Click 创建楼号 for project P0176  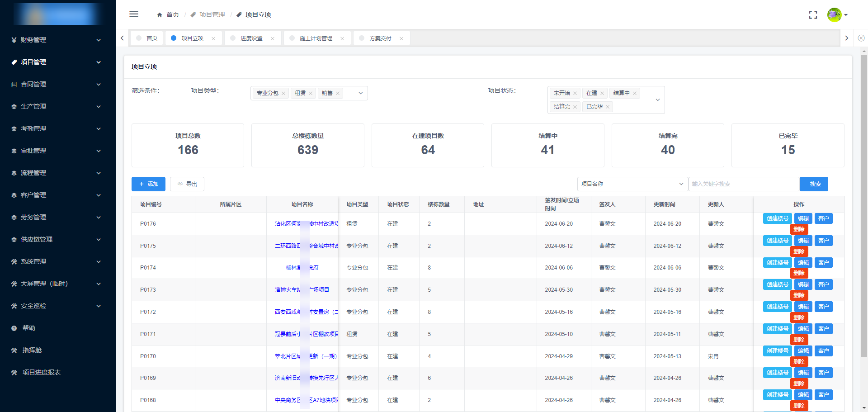(778, 218)
